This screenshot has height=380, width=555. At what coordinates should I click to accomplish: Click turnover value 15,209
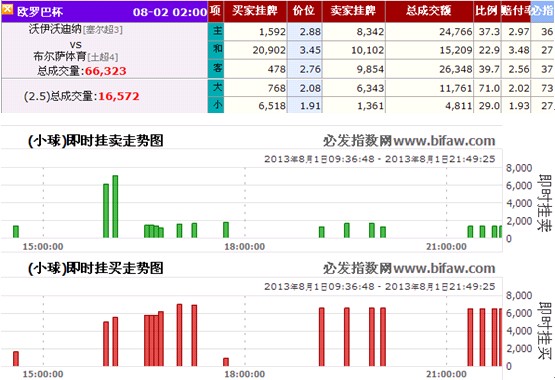[456, 50]
